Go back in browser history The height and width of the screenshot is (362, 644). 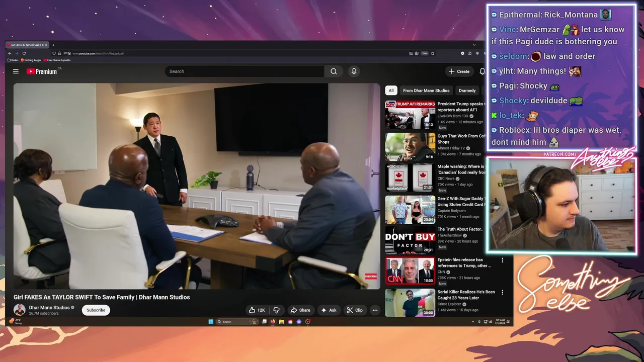(x=10, y=53)
